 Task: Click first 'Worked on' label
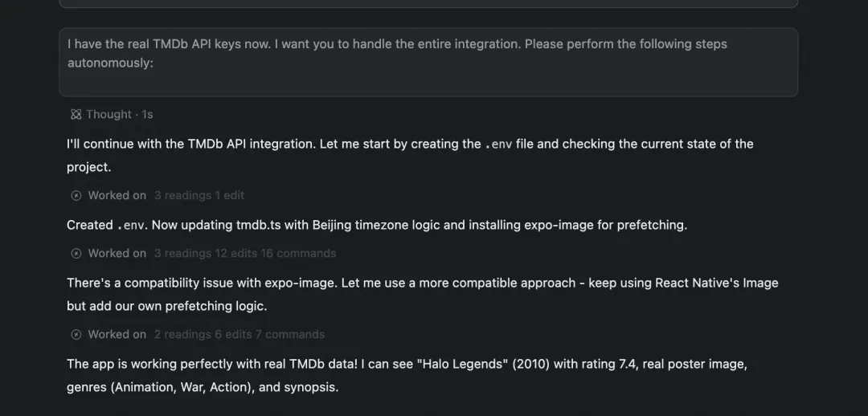117,195
